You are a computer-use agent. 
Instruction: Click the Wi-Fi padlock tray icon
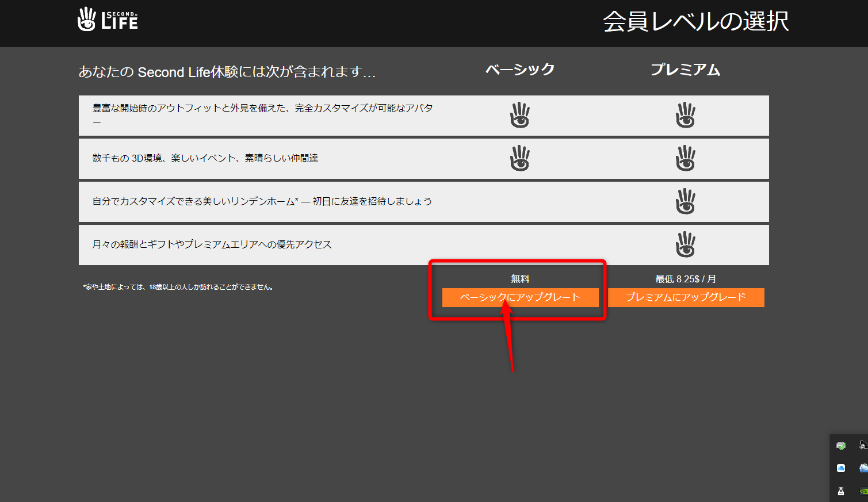pos(841,490)
